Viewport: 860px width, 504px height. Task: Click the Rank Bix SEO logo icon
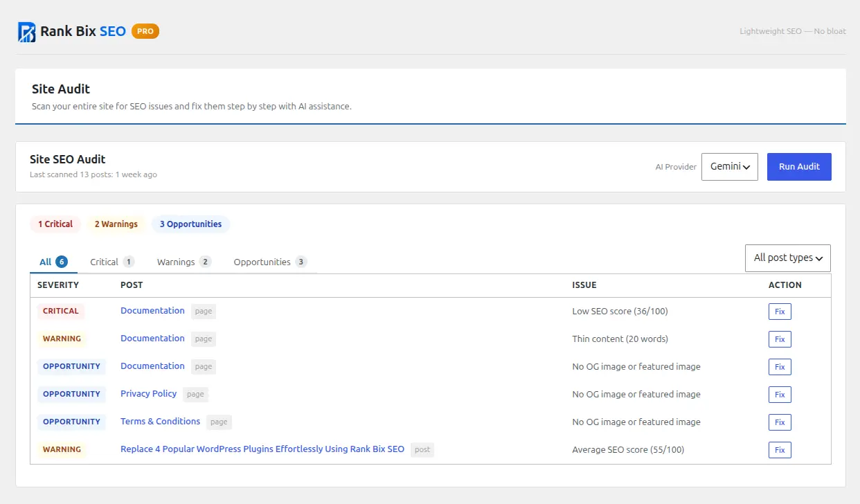(x=26, y=32)
